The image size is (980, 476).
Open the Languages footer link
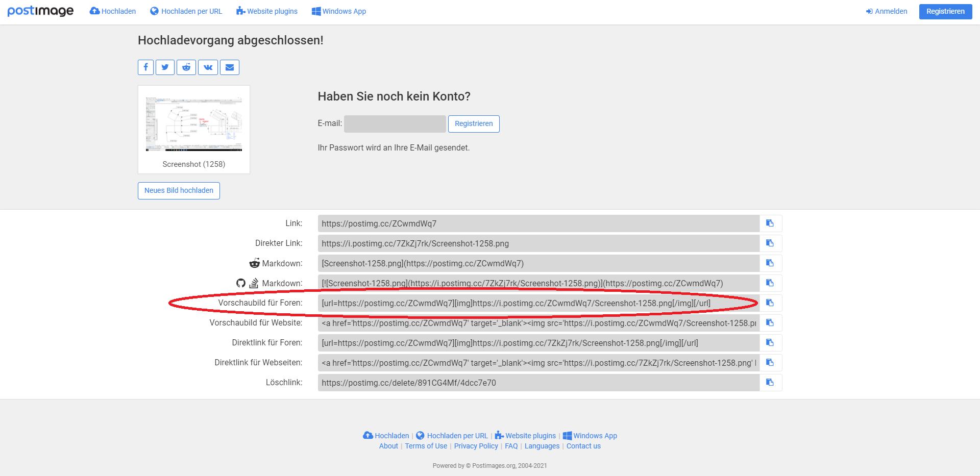pos(542,446)
